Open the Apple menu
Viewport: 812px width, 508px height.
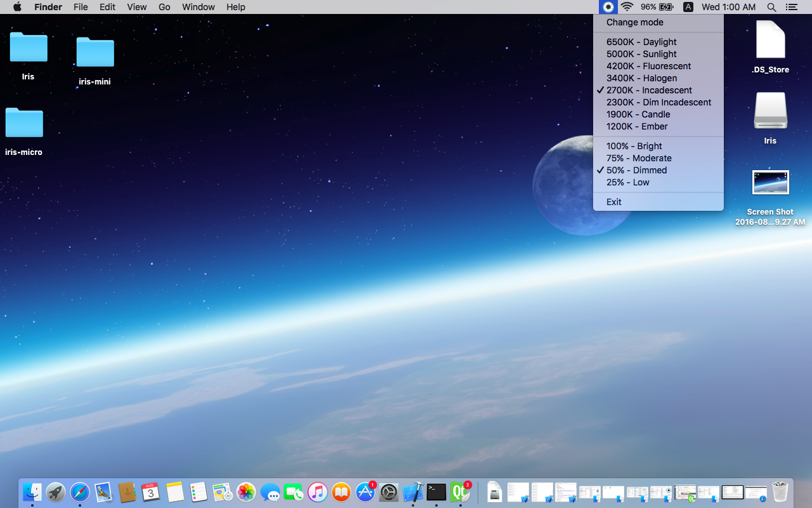(17, 7)
